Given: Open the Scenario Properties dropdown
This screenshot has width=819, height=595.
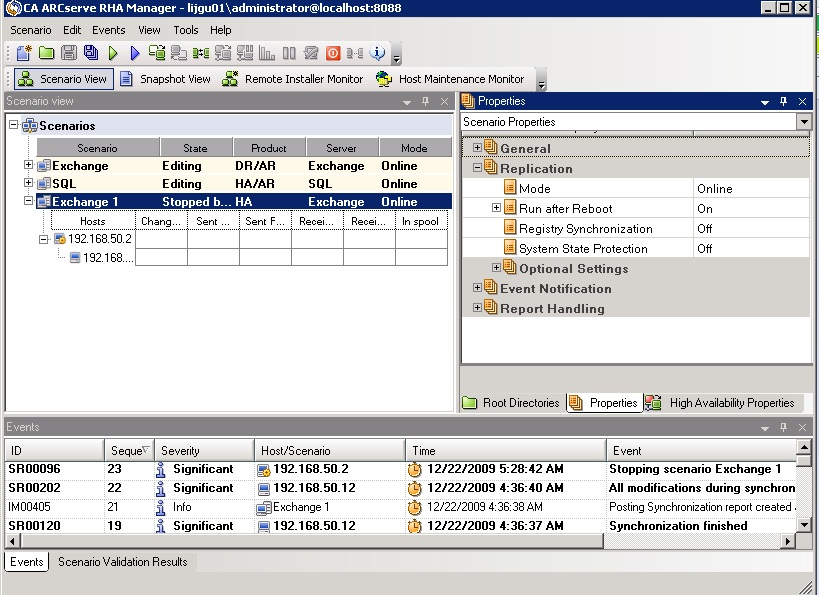Looking at the screenshot, I should pyautogui.click(x=803, y=122).
